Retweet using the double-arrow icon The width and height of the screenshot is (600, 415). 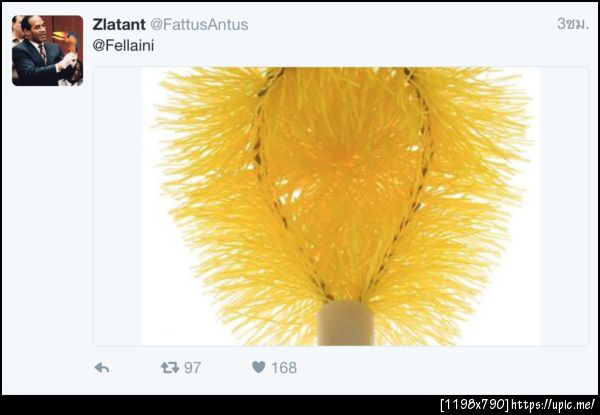[170, 368]
